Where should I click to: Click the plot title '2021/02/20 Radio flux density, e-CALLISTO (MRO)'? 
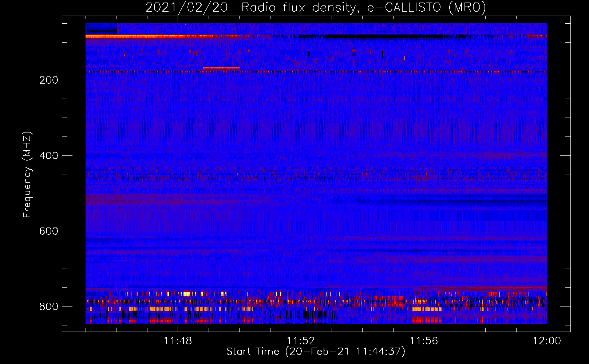pos(316,7)
